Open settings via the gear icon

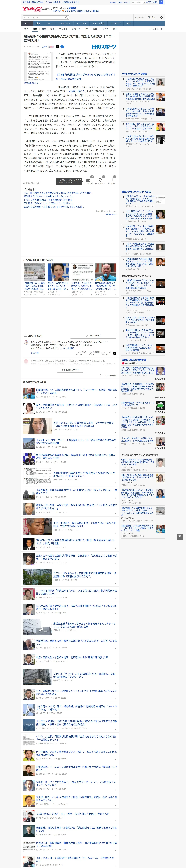(161, 18)
